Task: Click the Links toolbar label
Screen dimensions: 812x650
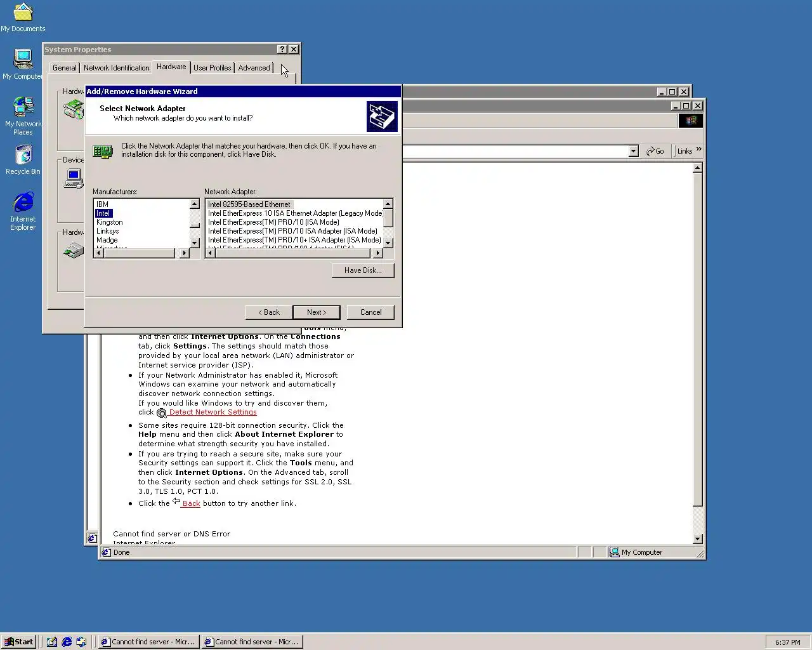Action: tap(684, 151)
